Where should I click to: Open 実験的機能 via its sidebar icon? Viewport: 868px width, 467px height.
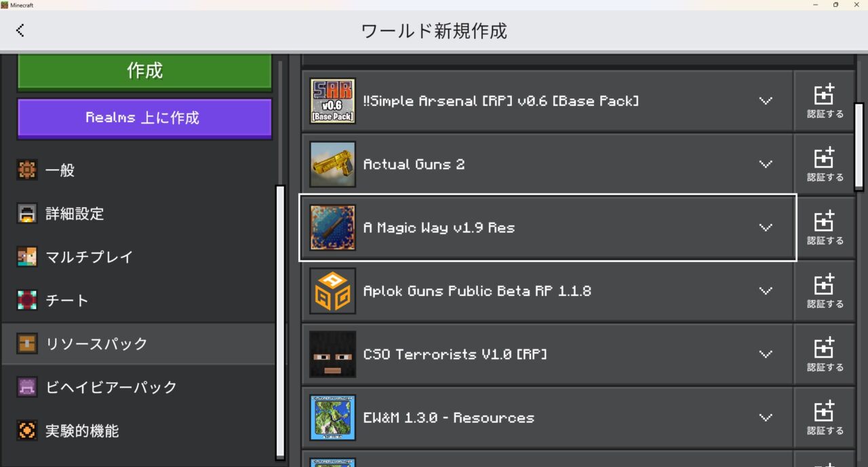pyautogui.click(x=27, y=430)
